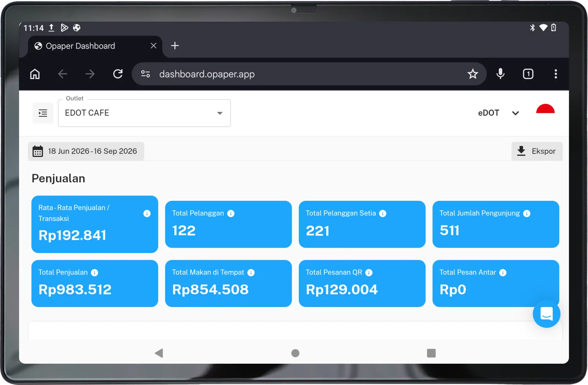
Task: Click the 511 Total Jumlah Pengunjung value
Action: pyautogui.click(x=449, y=231)
